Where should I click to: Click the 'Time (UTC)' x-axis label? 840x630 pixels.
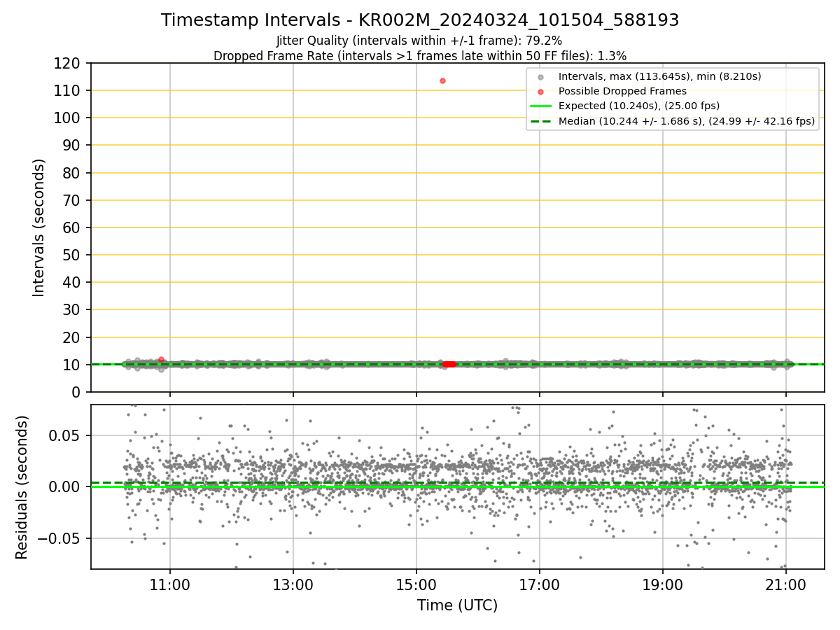point(457,605)
